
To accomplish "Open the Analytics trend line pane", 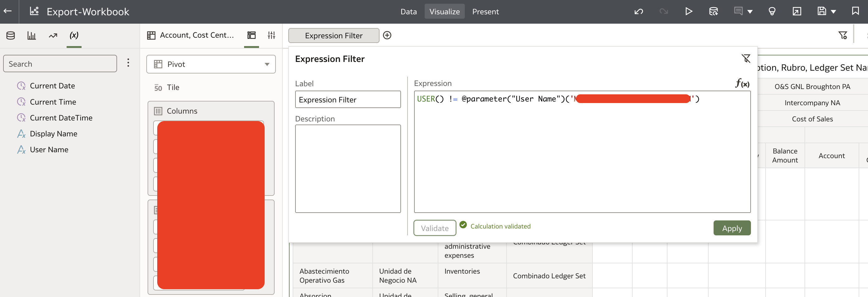I will (53, 35).
